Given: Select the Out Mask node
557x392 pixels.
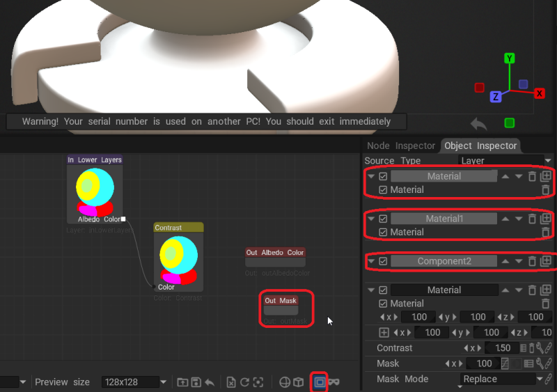Looking at the screenshot, I should point(281,305).
